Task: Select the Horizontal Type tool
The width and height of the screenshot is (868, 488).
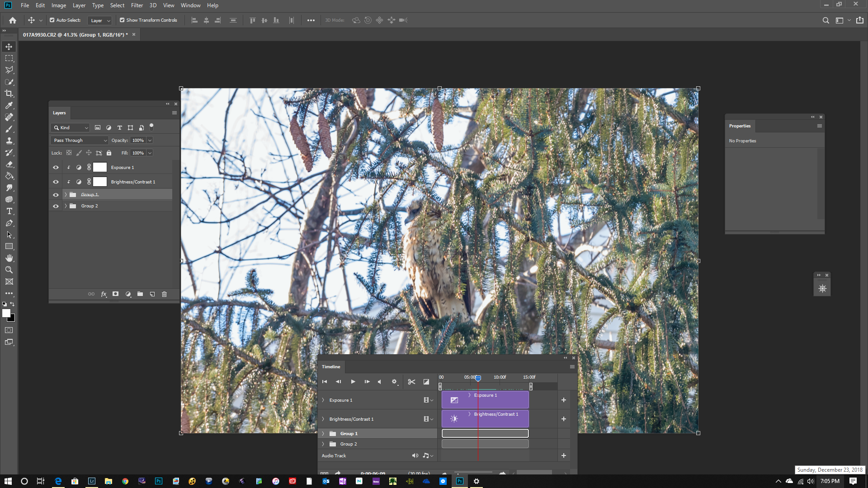Action: coord(9,211)
